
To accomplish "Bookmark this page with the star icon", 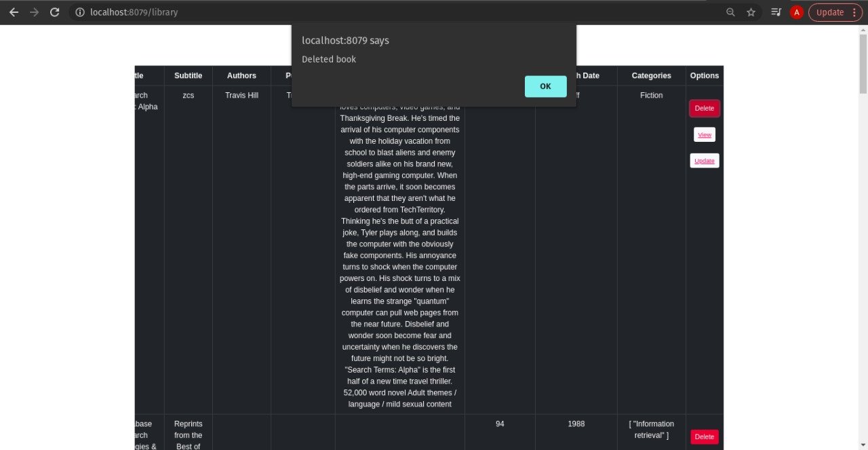I will point(751,12).
